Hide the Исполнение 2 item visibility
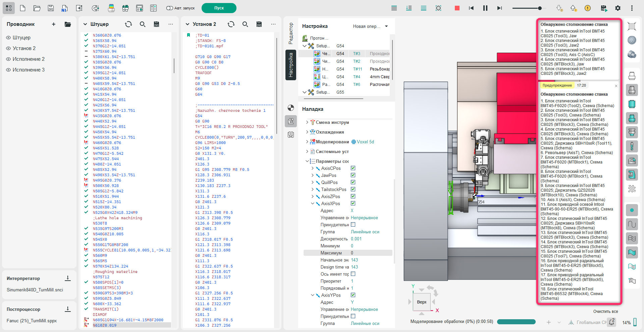 tap(8, 59)
